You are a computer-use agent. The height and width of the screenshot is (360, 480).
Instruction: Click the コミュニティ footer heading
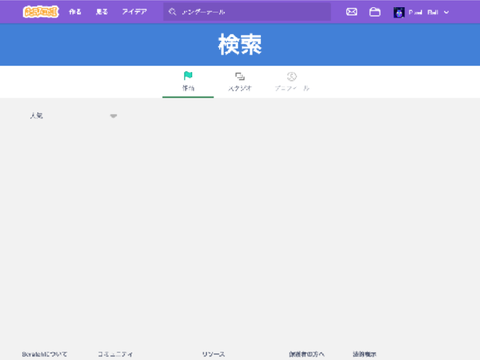[115, 354]
